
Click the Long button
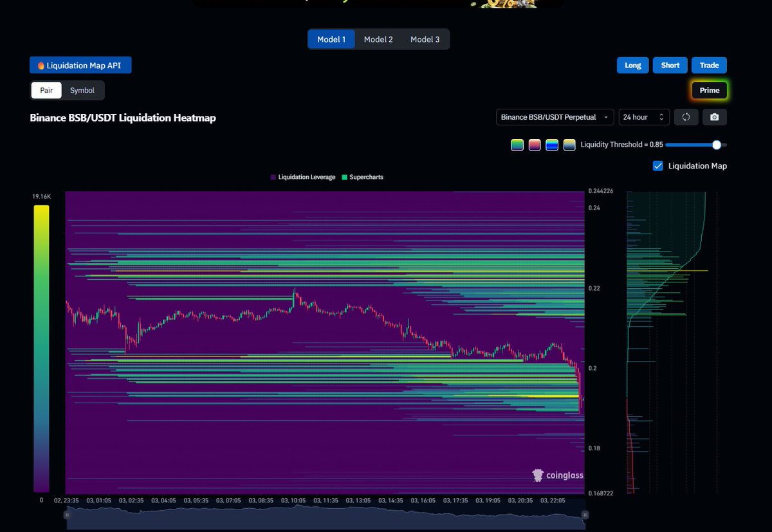632,65
